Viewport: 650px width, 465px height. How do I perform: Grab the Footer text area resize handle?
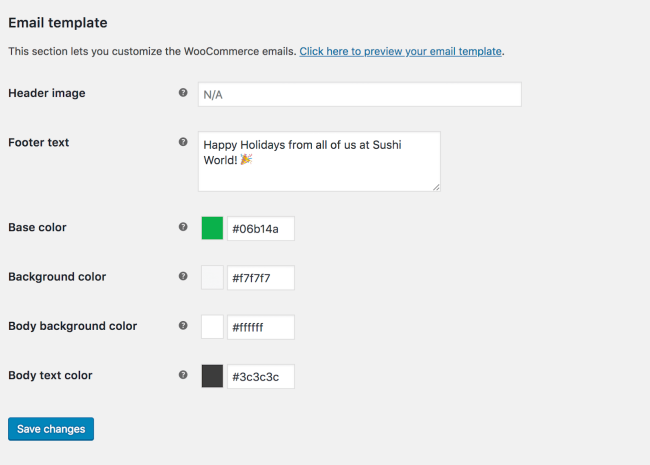pyautogui.click(x=436, y=187)
